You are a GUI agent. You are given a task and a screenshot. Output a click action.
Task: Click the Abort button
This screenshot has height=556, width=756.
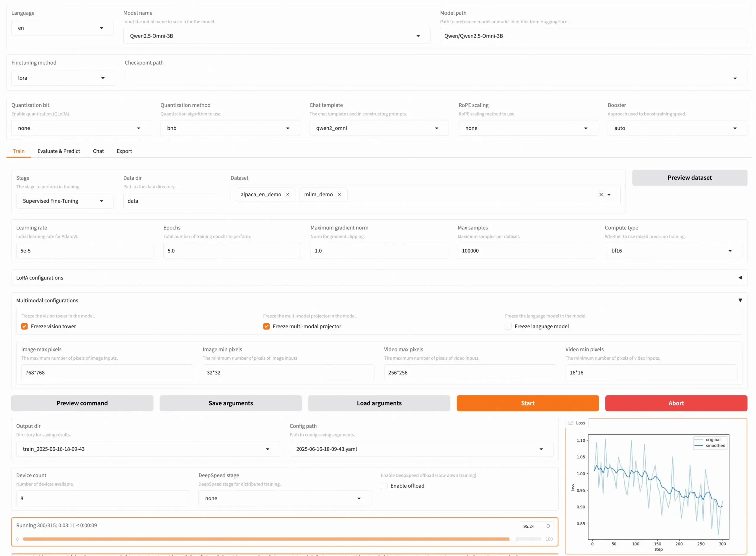tap(676, 403)
